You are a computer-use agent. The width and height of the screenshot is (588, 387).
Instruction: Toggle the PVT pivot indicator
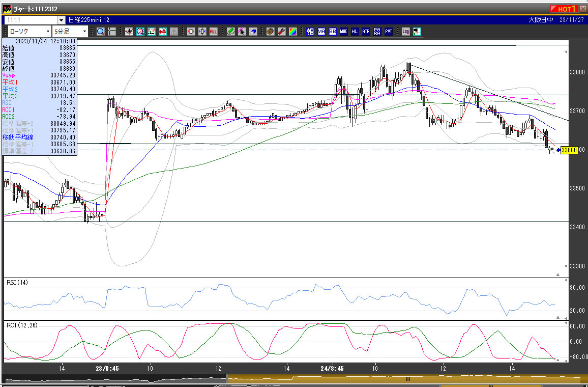[x=389, y=32]
